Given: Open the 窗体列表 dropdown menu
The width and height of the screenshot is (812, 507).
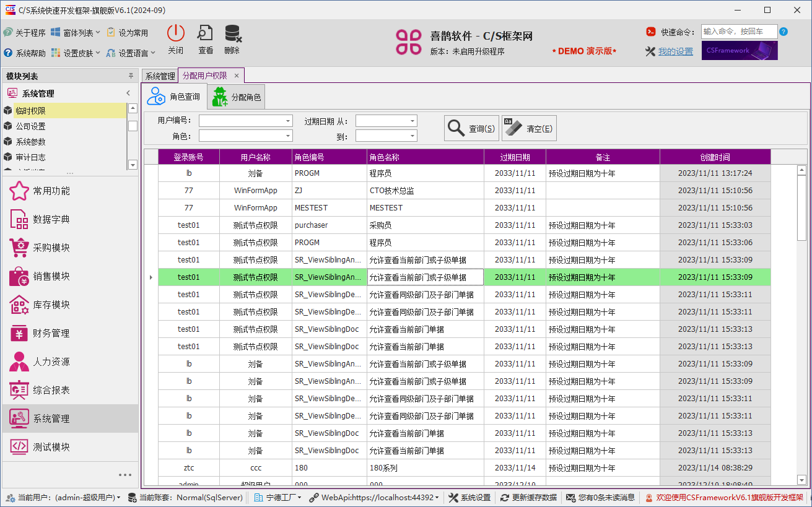Looking at the screenshot, I should 76,33.
